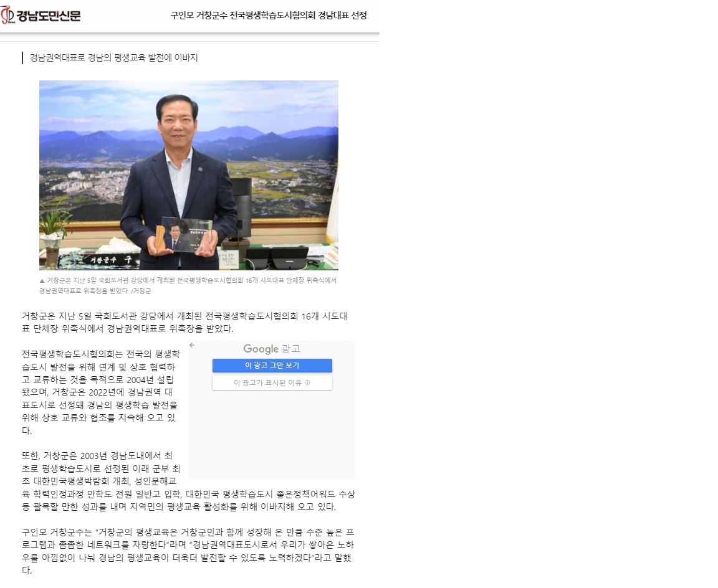
Task: Click the header headline 구인모 거창군수 전국평생학습도시협의회
Action: point(269,16)
